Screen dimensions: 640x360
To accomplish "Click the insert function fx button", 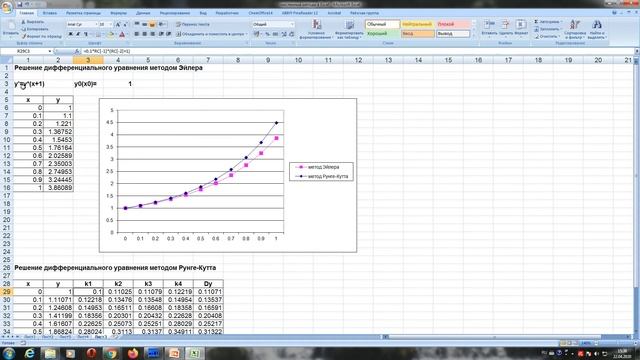I will (77, 51).
